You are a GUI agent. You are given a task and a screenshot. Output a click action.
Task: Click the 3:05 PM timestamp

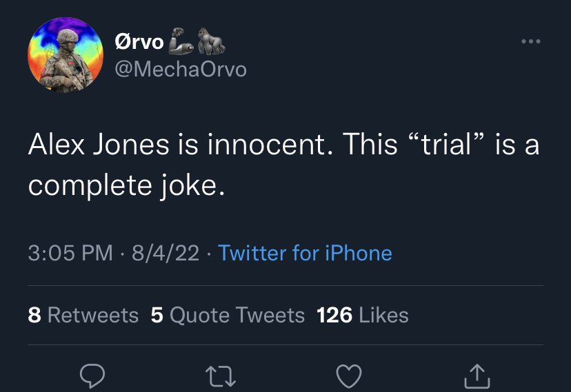pos(70,253)
